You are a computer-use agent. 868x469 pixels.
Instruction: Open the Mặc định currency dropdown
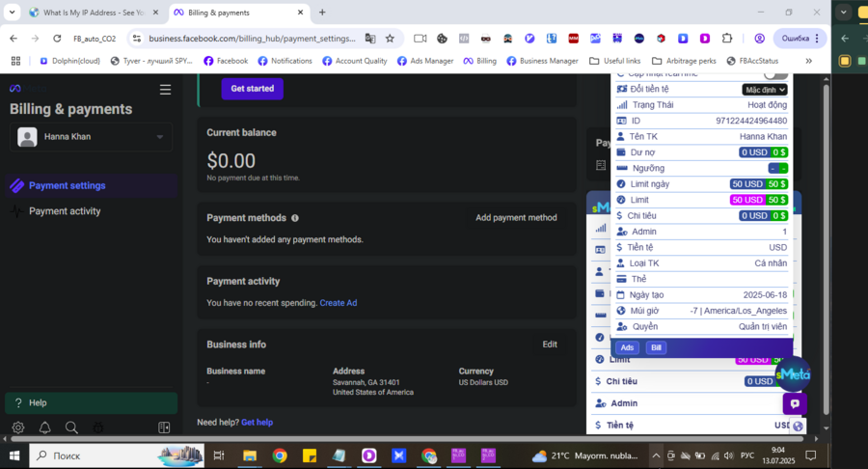(x=765, y=90)
